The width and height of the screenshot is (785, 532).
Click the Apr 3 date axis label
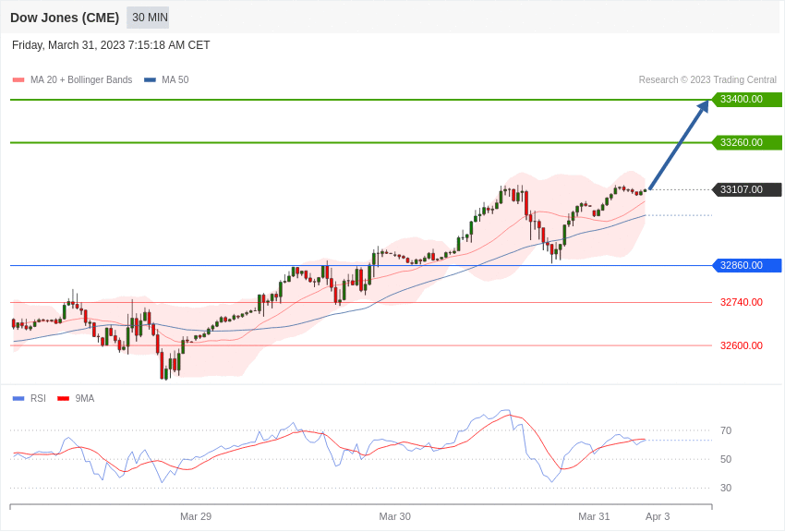pos(658,516)
